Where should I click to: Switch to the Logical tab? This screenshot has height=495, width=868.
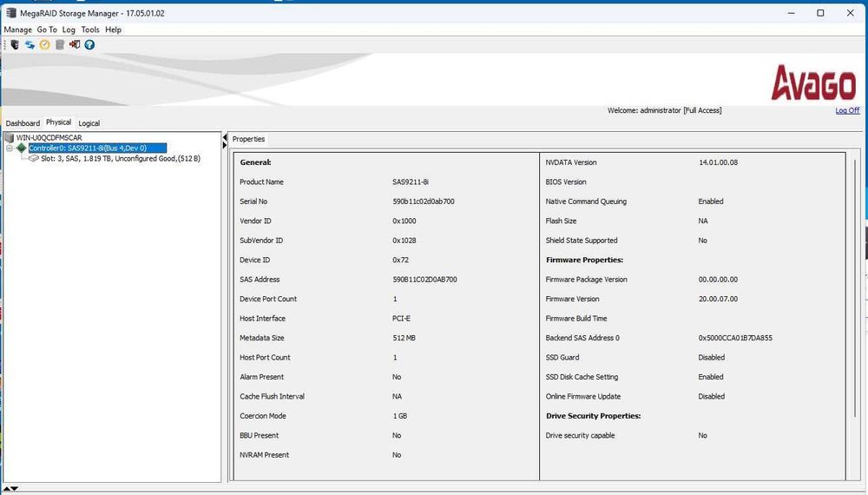[89, 123]
